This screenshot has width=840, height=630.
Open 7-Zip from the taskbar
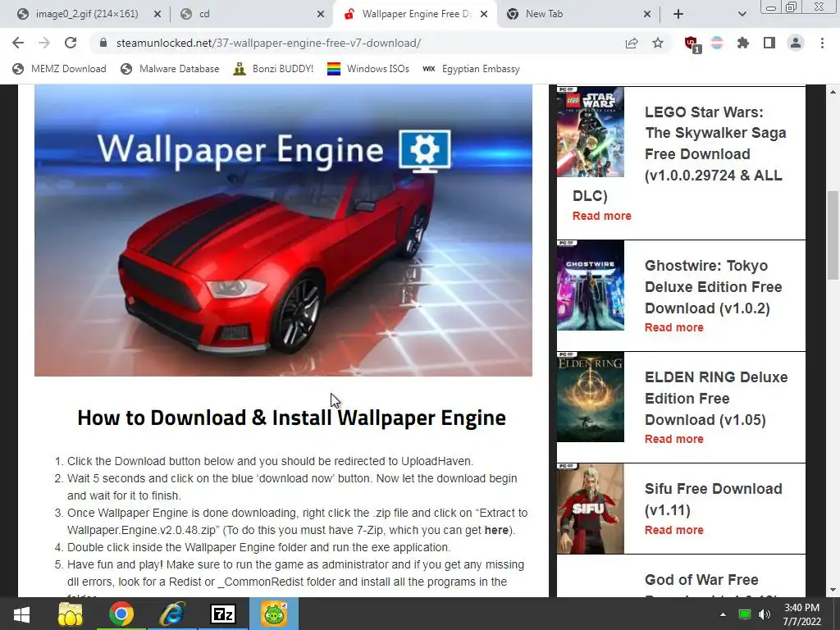[x=223, y=614]
